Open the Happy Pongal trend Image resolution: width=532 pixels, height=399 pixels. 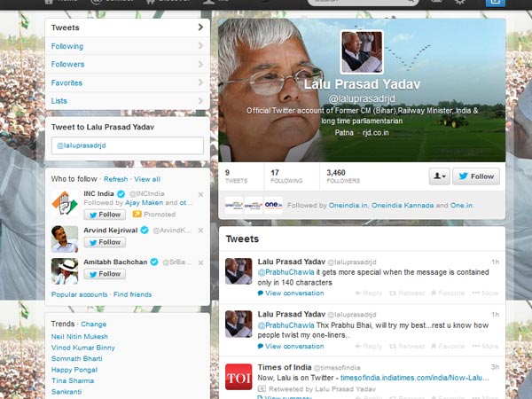74,367
